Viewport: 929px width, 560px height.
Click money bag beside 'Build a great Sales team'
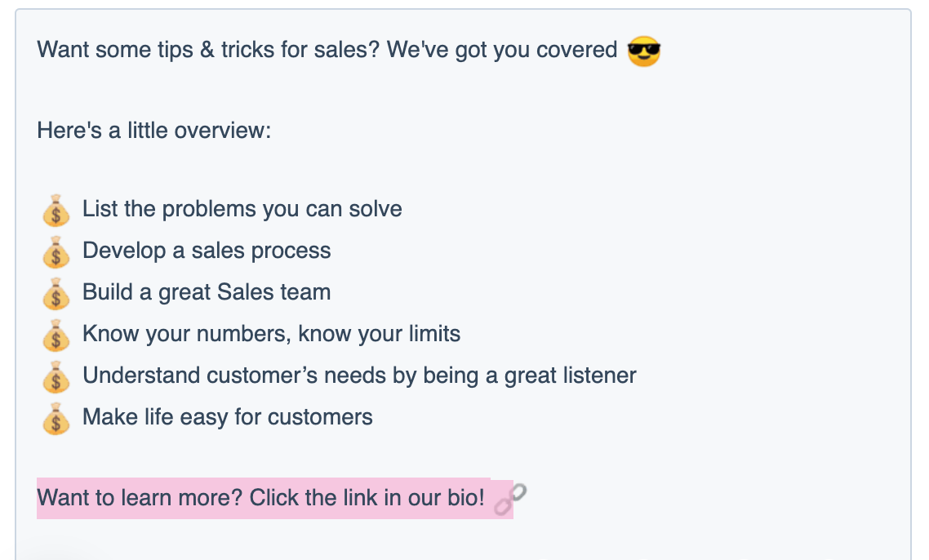(56, 293)
